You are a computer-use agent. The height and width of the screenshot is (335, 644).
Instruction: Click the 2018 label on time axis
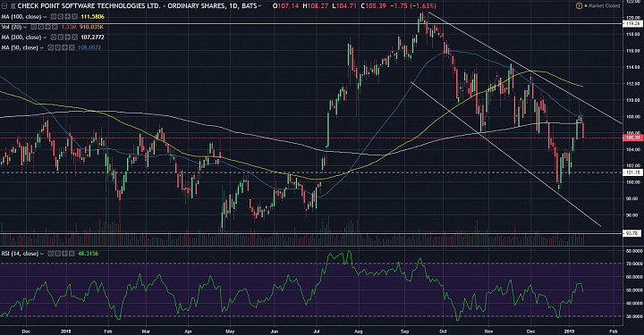tap(65, 331)
